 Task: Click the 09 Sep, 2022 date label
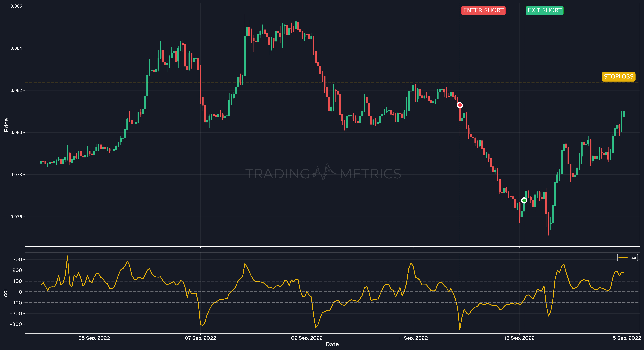(307, 338)
